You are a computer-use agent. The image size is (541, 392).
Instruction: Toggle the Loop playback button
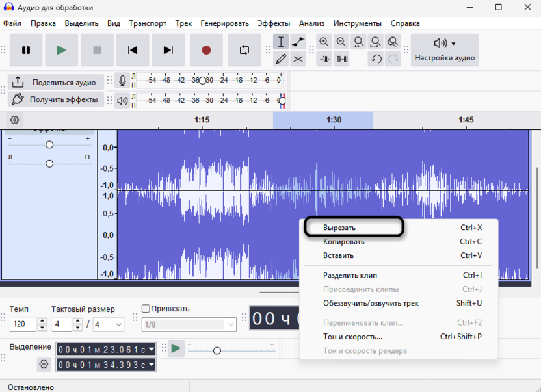point(244,50)
